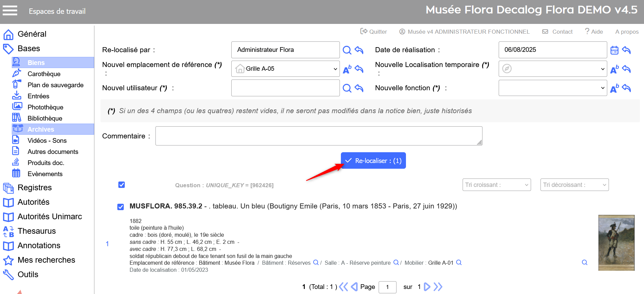
Task: Toggle the select-all checkbox near Question
Action: (x=122, y=185)
